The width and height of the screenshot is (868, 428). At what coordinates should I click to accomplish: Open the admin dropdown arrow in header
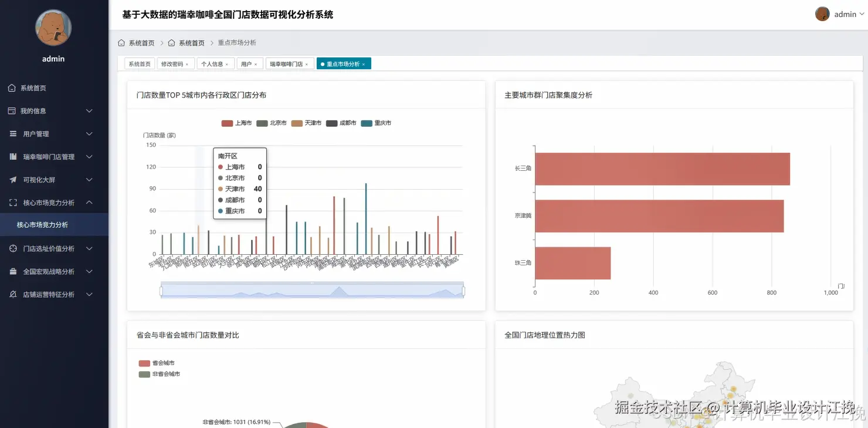pyautogui.click(x=862, y=14)
